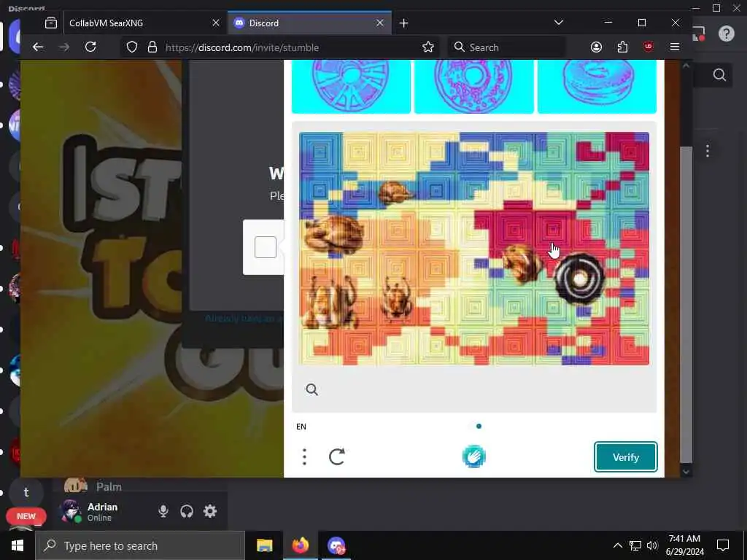Show site security padlock info

point(152,47)
